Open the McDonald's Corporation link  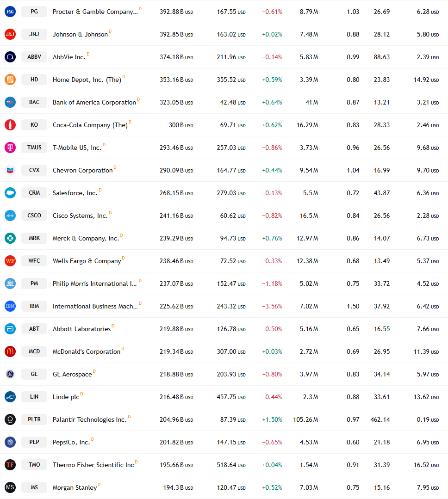coord(87,351)
